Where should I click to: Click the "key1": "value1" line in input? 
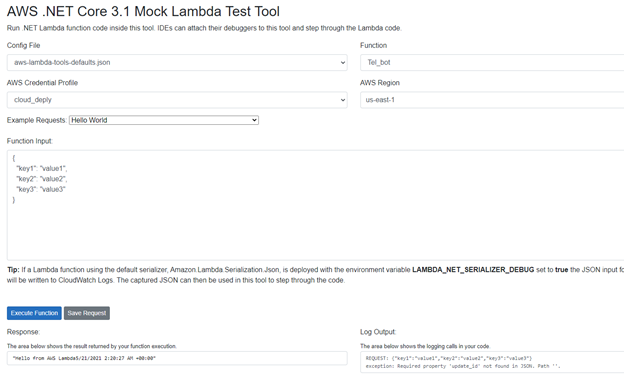[x=42, y=168]
